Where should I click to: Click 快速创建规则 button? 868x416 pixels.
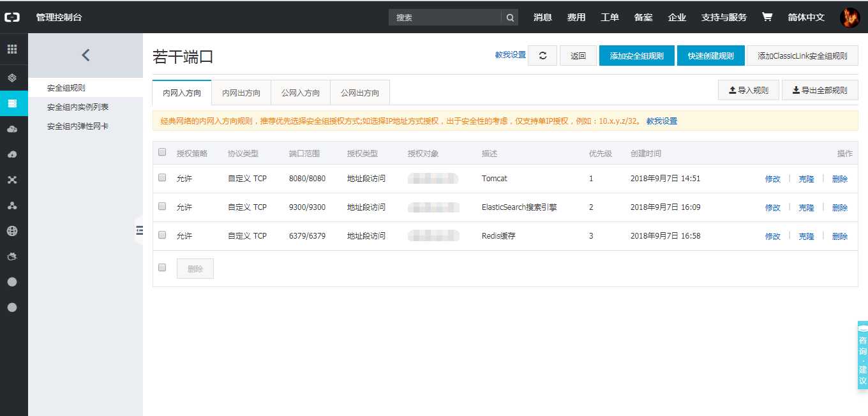pyautogui.click(x=711, y=56)
